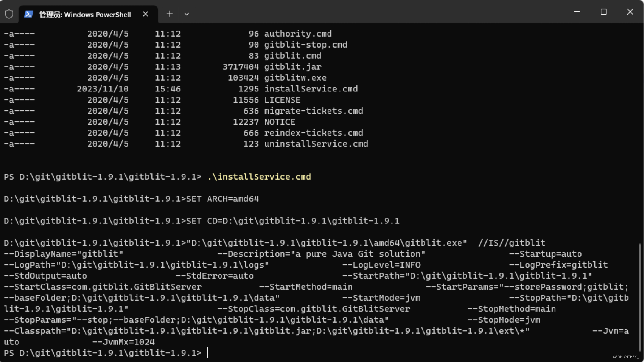This screenshot has height=362, width=644.
Task: Click the gitblit.jar file name
Action: click(x=293, y=67)
